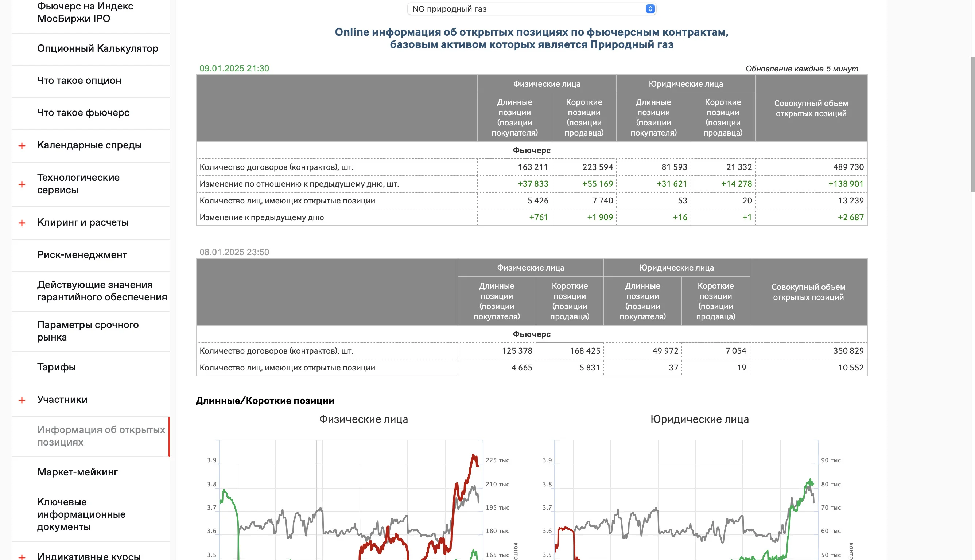Click Обновление каждые 5 минут note
975x560 pixels.
tap(801, 69)
